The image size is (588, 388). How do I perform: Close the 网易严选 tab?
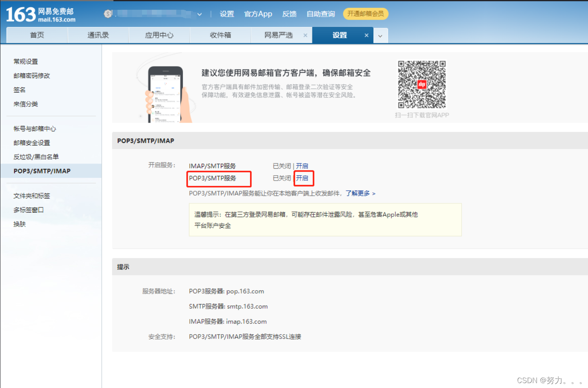pos(305,35)
